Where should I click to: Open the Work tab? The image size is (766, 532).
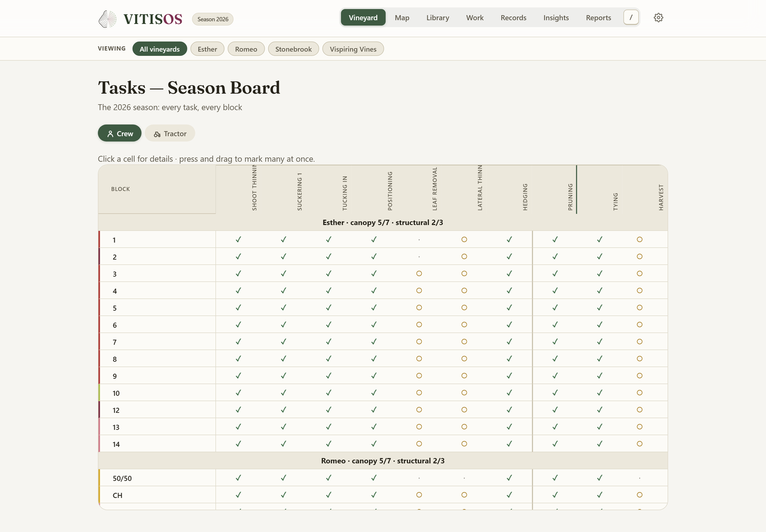(475, 18)
